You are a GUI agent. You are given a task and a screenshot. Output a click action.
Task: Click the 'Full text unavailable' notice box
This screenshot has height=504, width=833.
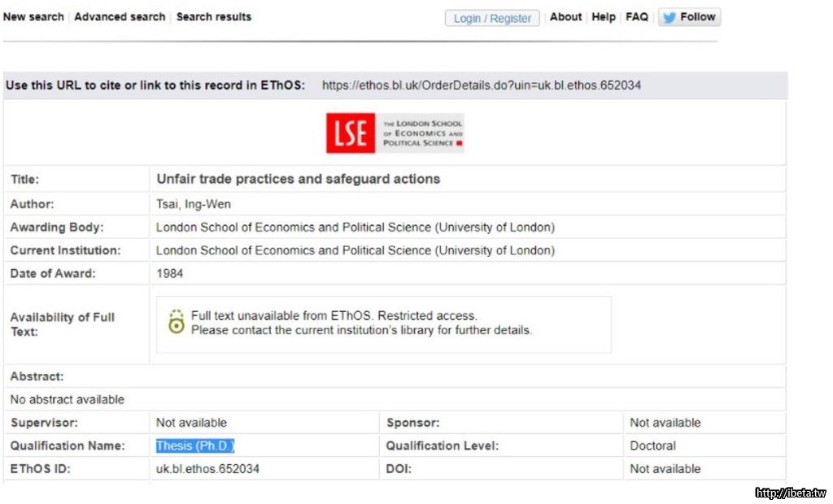(383, 324)
